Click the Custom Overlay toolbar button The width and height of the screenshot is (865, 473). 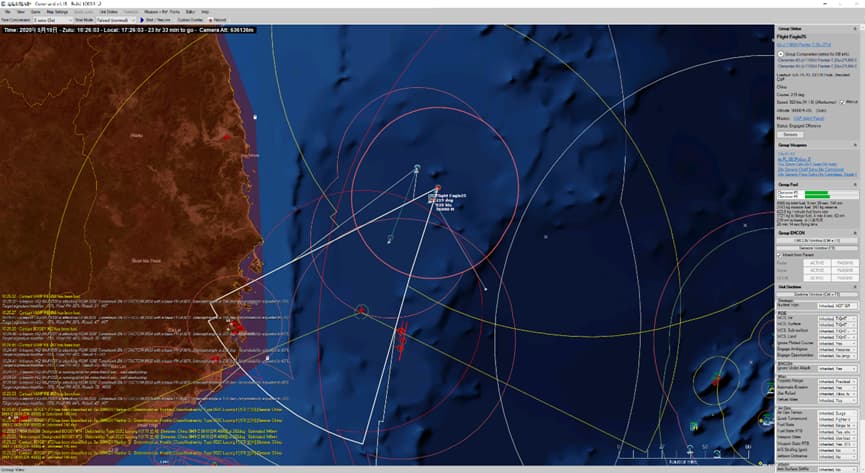tap(190, 20)
